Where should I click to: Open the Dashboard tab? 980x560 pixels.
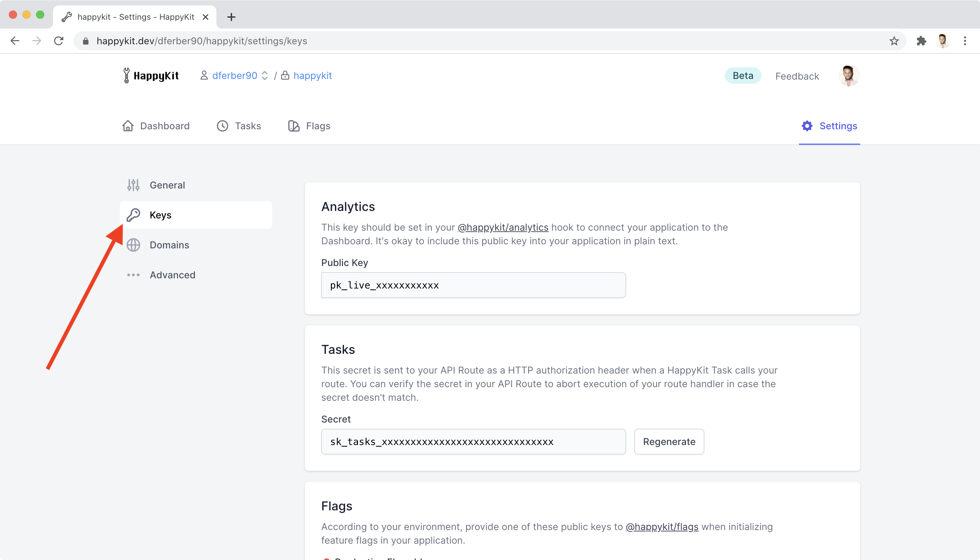[156, 126]
